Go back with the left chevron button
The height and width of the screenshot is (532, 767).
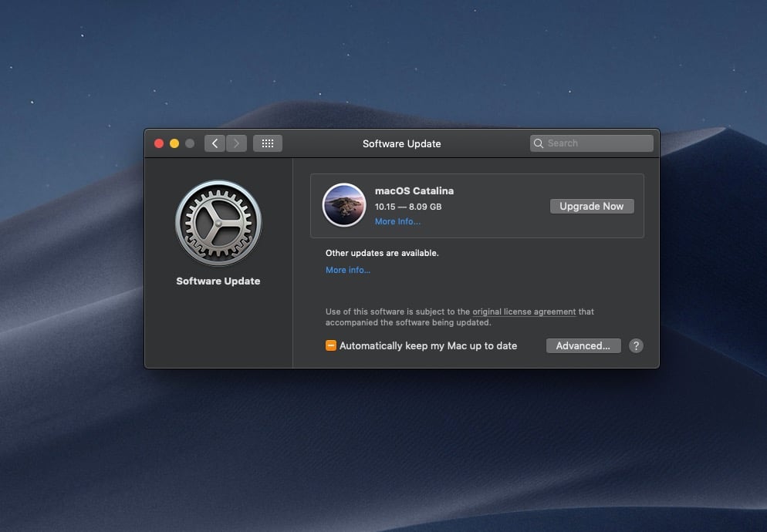pos(215,143)
